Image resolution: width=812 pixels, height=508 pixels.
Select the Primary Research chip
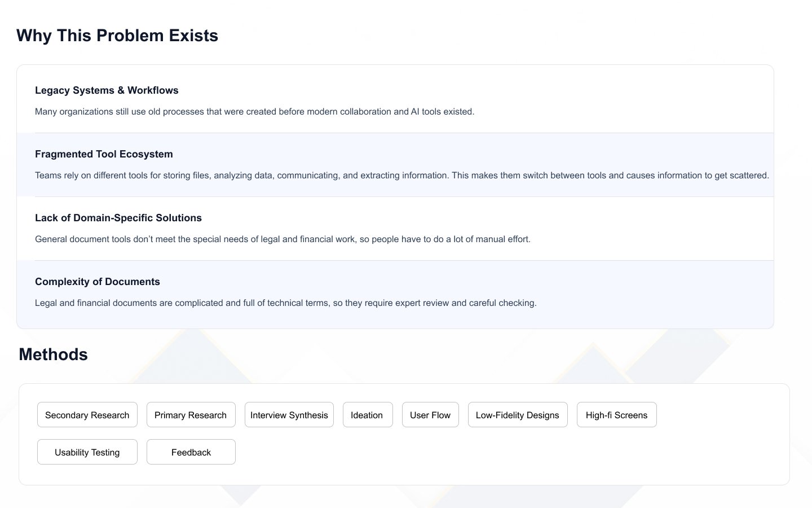pyautogui.click(x=191, y=415)
